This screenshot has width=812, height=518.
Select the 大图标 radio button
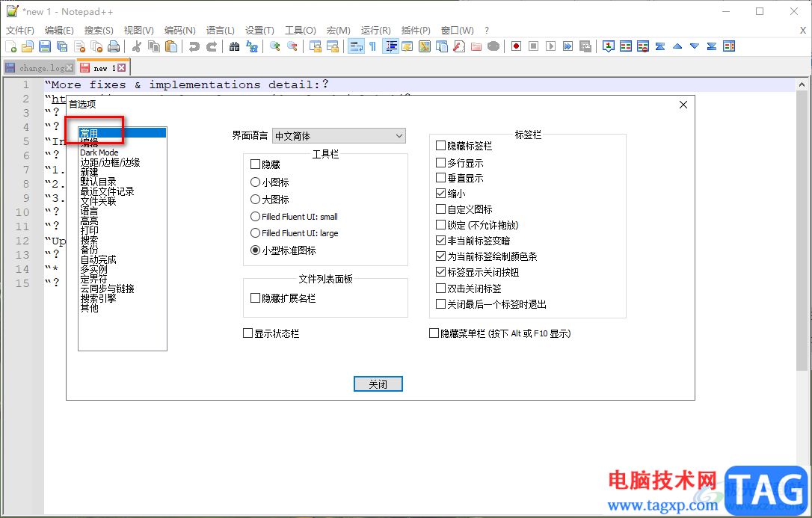[x=255, y=200]
